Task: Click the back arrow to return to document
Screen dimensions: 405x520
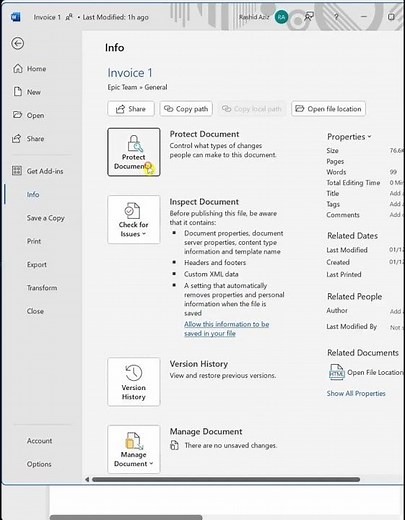Action: click(17, 43)
